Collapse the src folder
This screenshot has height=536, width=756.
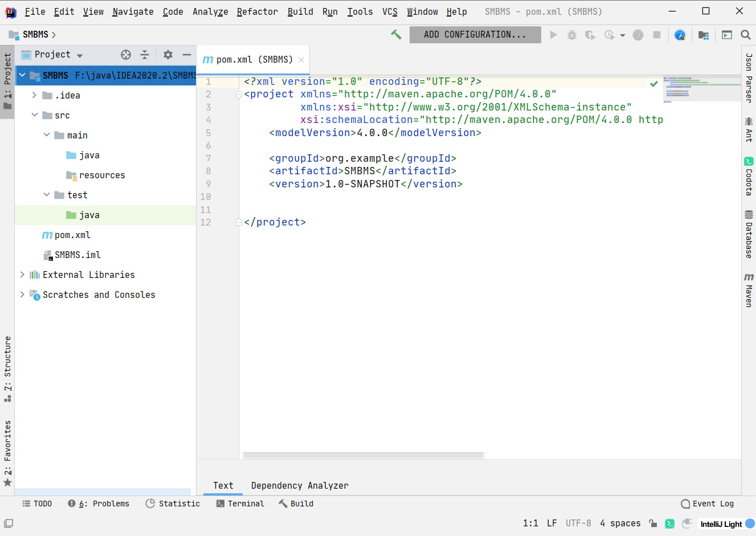[34, 115]
